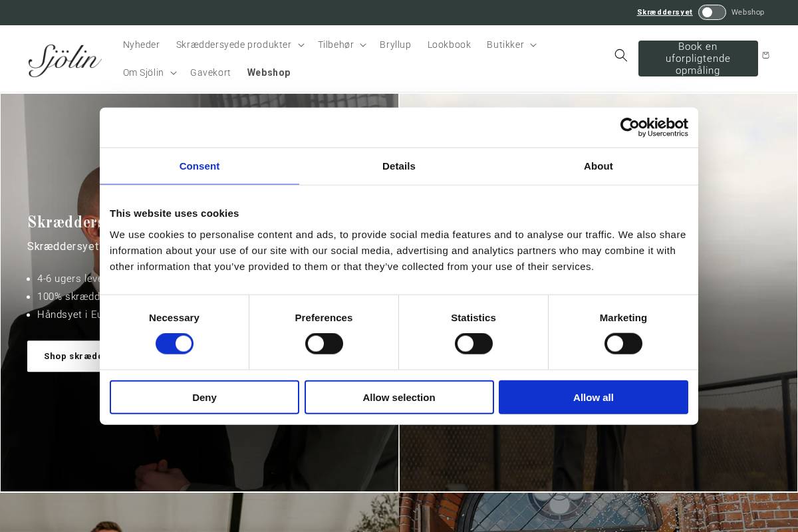Enable the Marketing cookies switch
The height and width of the screenshot is (532, 798).
623,344
